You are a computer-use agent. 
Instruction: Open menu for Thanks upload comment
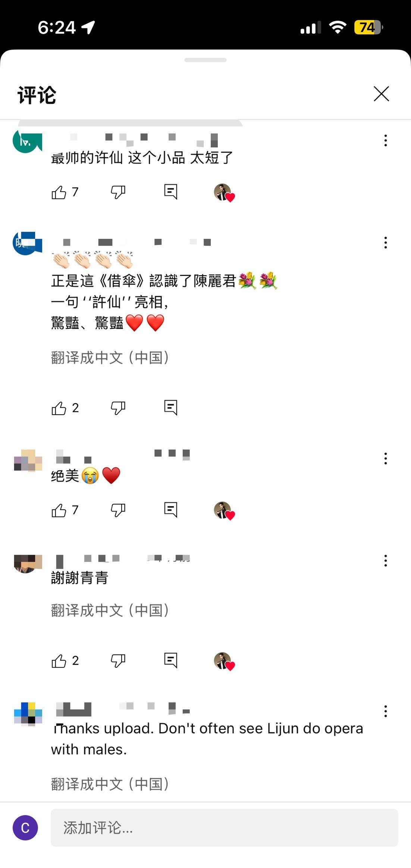(386, 711)
